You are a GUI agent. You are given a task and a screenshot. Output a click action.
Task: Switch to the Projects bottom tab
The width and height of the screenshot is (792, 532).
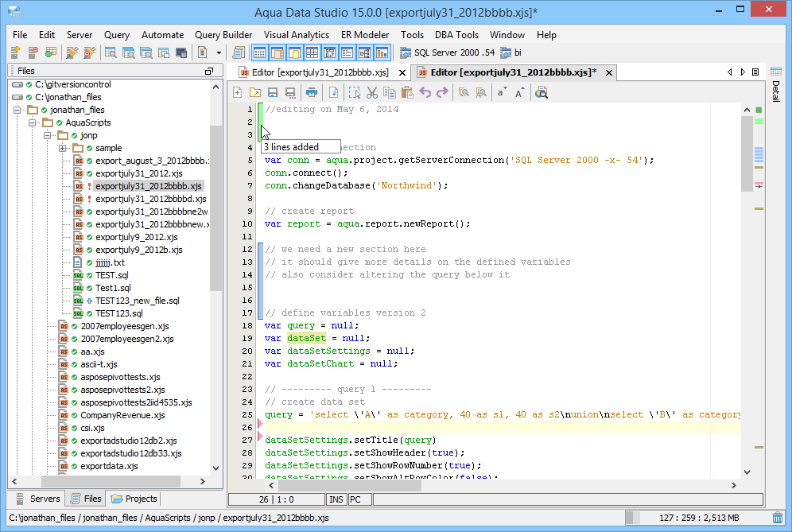(134, 499)
